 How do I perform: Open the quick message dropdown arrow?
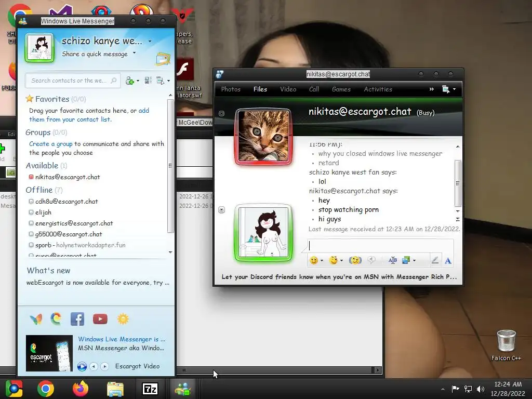point(135,53)
